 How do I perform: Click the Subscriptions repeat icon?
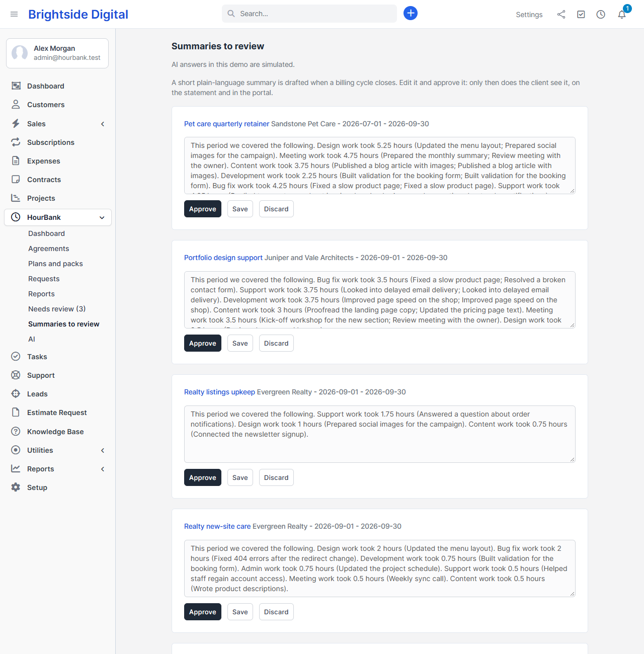click(x=16, y=142)
